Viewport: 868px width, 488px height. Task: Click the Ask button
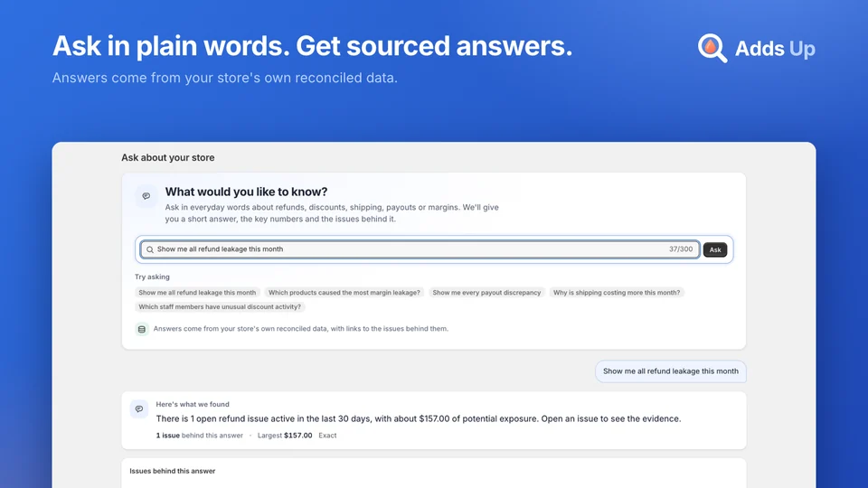coord(714,249)
